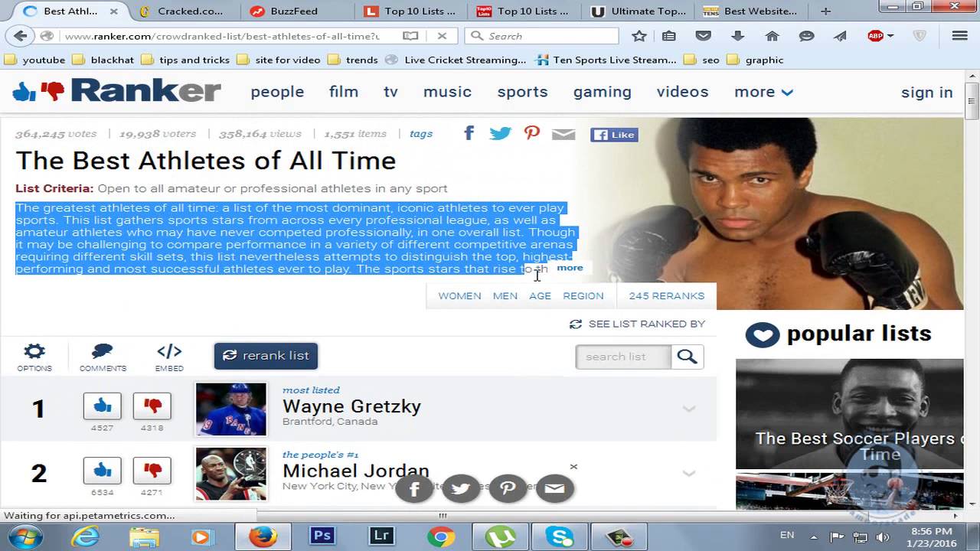Open the '245 RERANKS' link
The width and height of the screenshot is (980, 551).
coord(667,296)
